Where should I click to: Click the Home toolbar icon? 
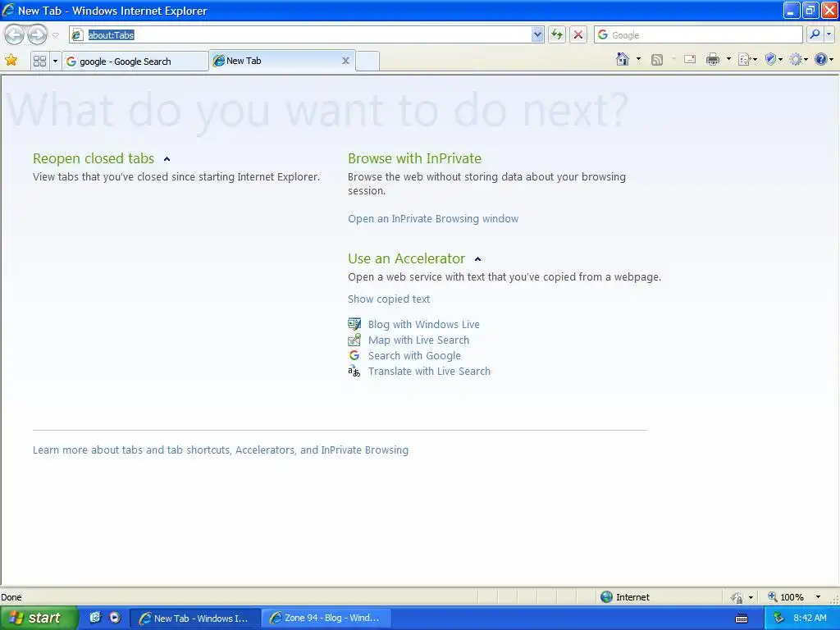(x=623, y=59)
